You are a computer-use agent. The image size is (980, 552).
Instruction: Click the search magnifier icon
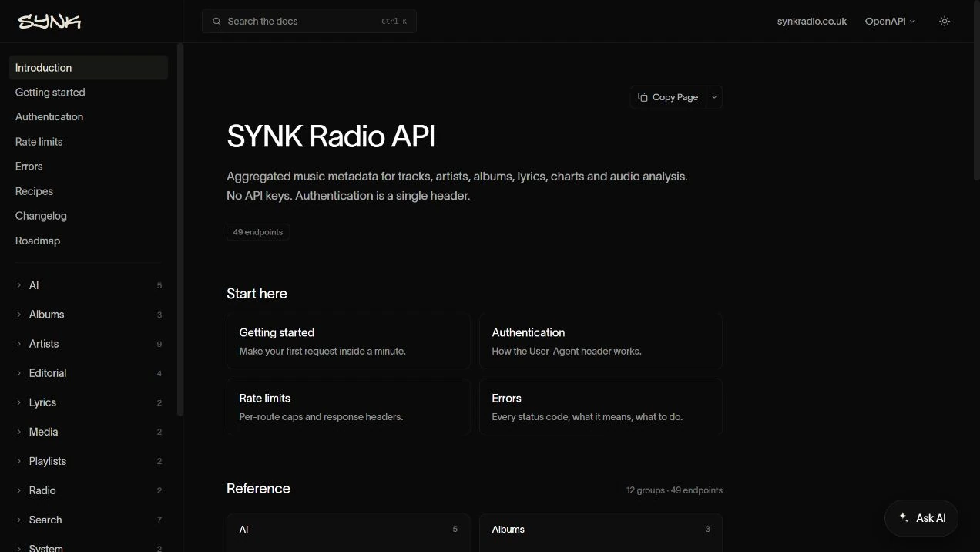(216, 22)
